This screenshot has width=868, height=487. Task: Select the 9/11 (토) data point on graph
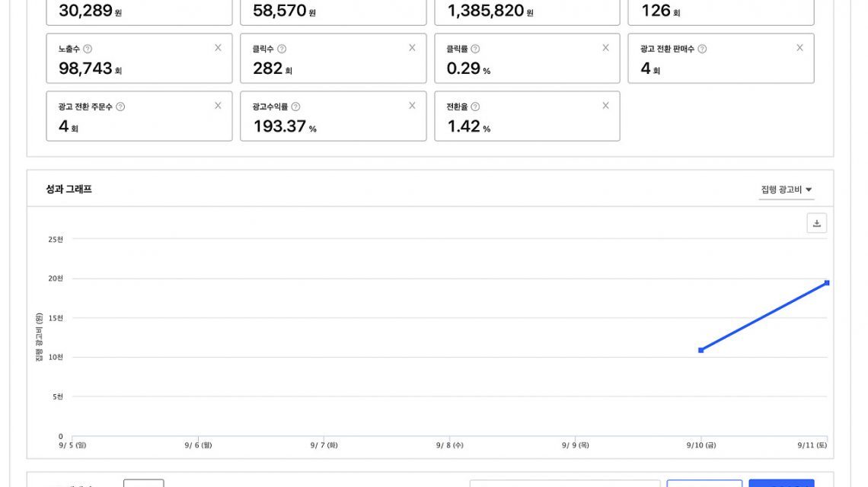[827, 283]
